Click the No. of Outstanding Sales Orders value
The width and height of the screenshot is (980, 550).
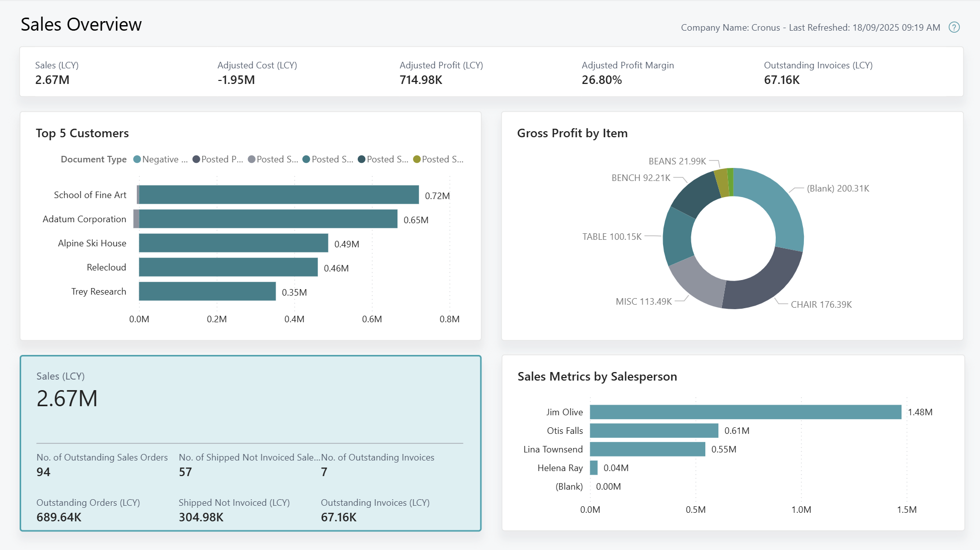[x=44, y=472]
